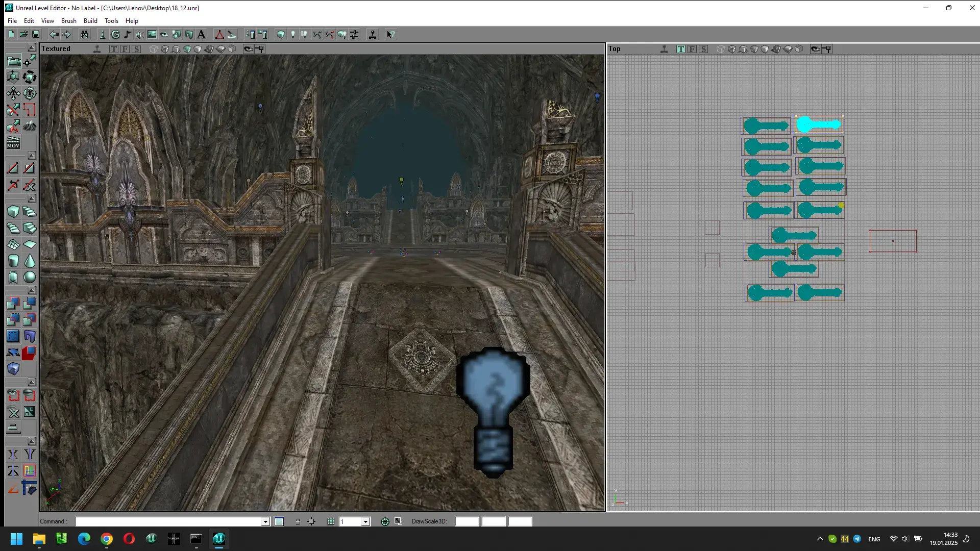Click the Change Camera Speed button
Screen dimensions: 980x551
(13, 428)
